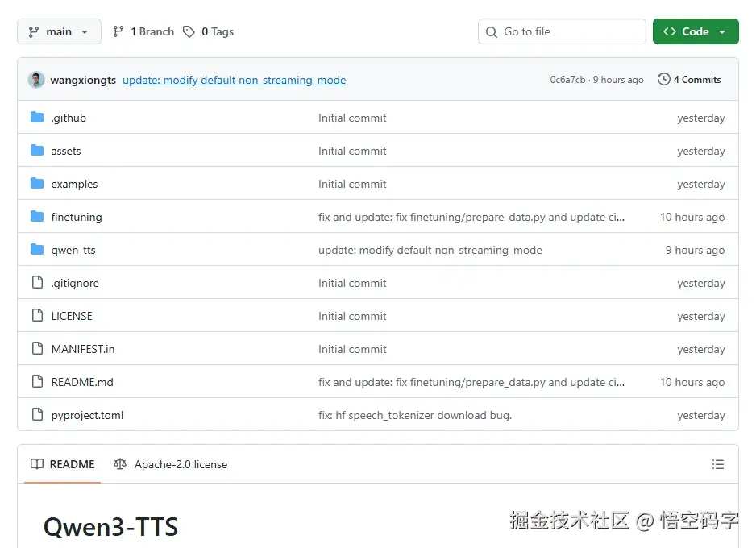Open the LICENSE row Initial commit message

[x=352, y=316]
